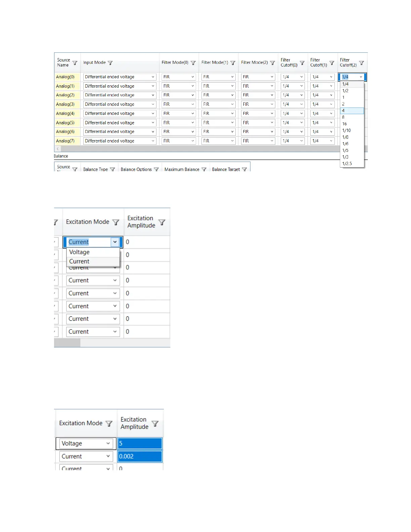Click the horizontal scrollbar left arrow
This screenshot has height=532, width=411.
[58, 148]
